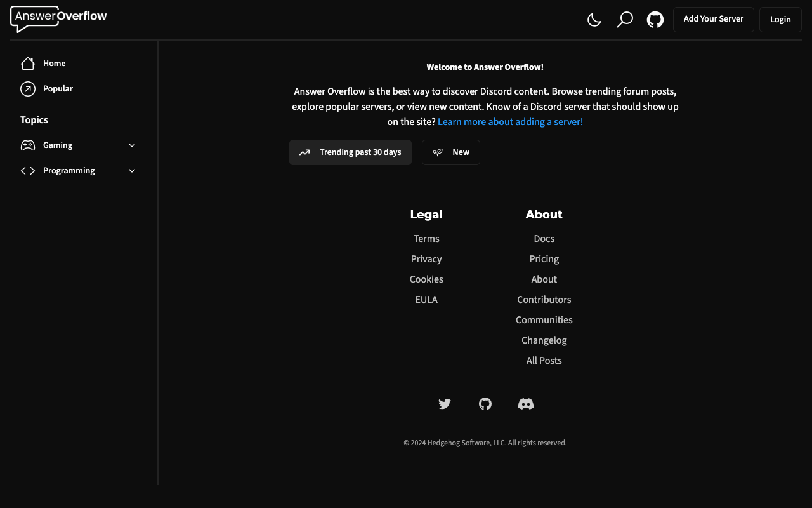Screen dimensions: 812x508
Task: Click the Topics heading in sidebar
Action: [34, 120]
